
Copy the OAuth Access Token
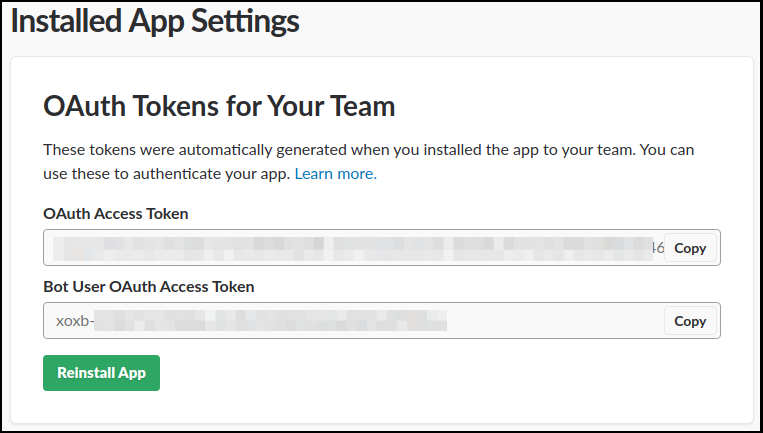click(x=690, y=248)
